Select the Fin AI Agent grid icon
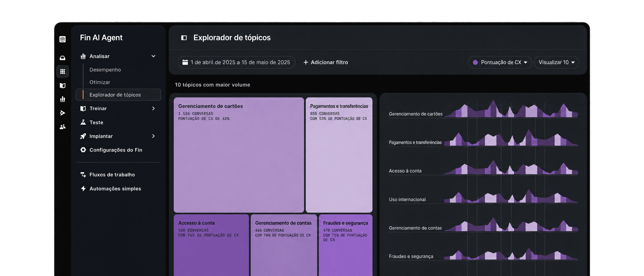 tap(63, 72)
